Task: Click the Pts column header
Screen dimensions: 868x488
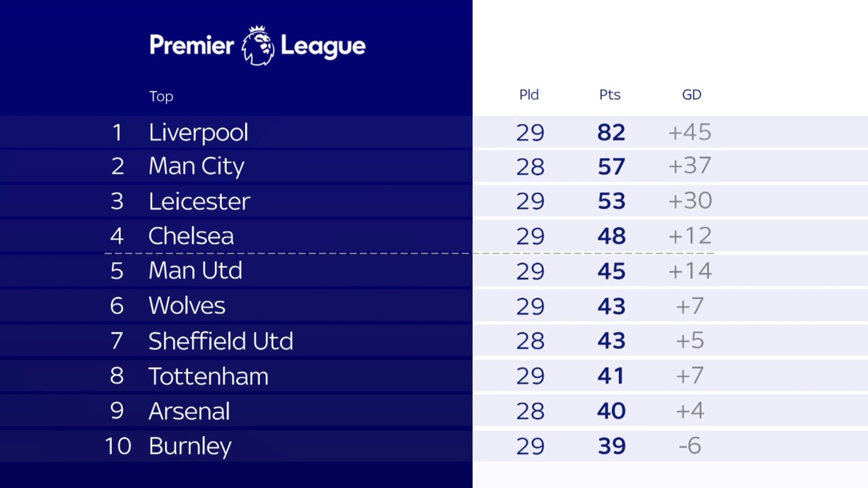Action: pos(610,94)
